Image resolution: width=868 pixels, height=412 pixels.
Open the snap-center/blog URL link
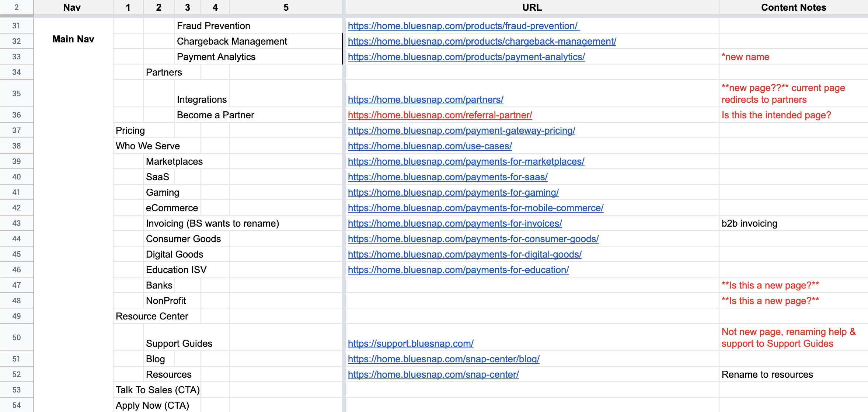[x=443, y=359]
